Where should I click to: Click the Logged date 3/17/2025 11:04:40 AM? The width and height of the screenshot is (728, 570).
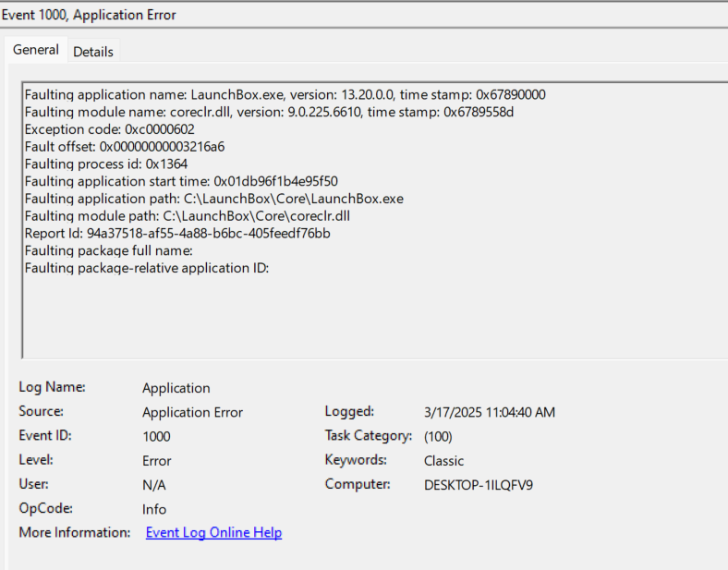[x=490, y=412]
